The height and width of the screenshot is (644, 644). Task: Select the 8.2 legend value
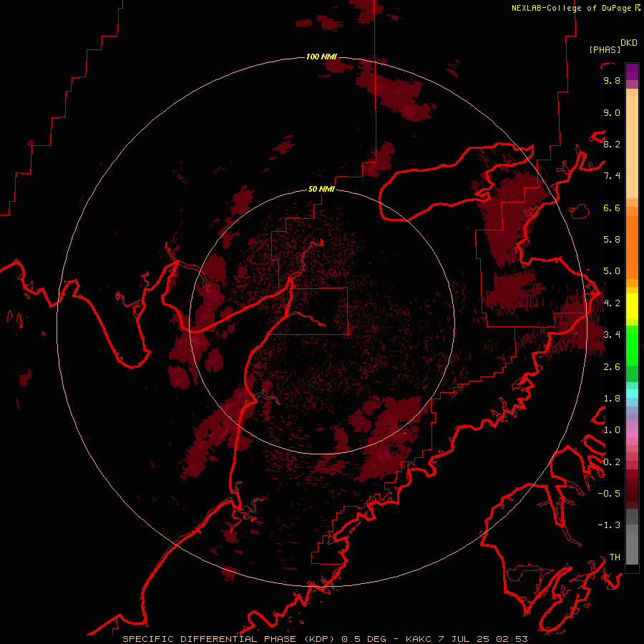(612, 144)
